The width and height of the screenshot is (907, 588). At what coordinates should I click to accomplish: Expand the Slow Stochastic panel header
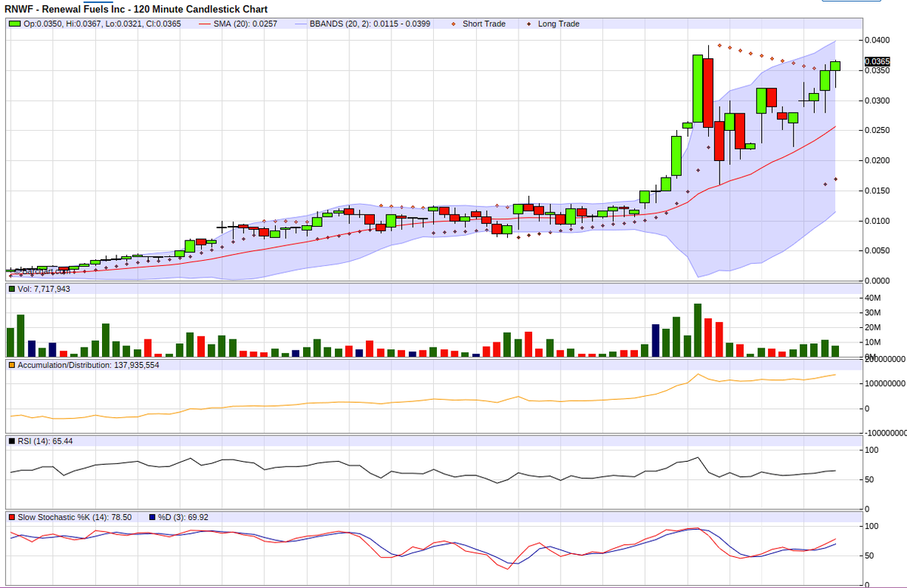point(76,516)
